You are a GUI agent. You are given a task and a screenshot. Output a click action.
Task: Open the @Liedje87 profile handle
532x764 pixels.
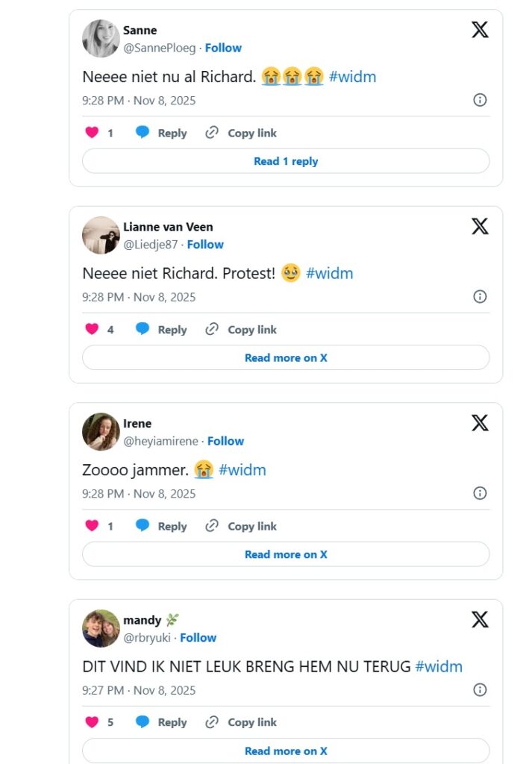(x=150, y=245)
